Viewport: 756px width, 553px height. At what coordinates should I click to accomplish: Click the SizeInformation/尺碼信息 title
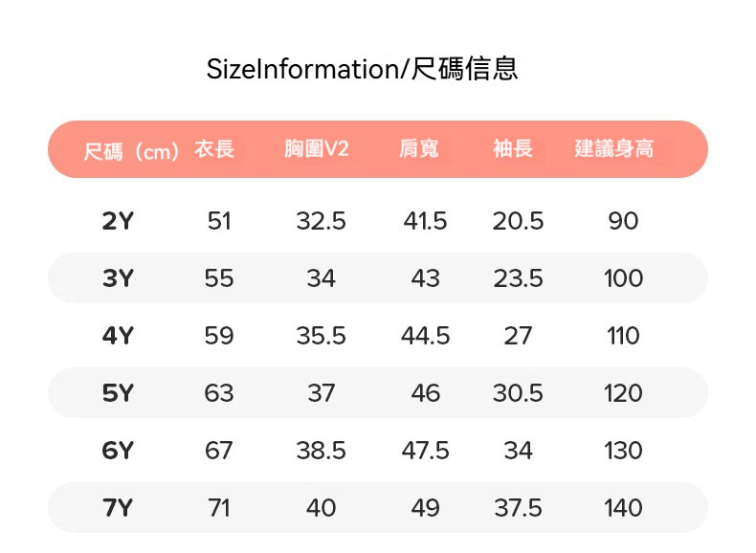click(363, 69)
